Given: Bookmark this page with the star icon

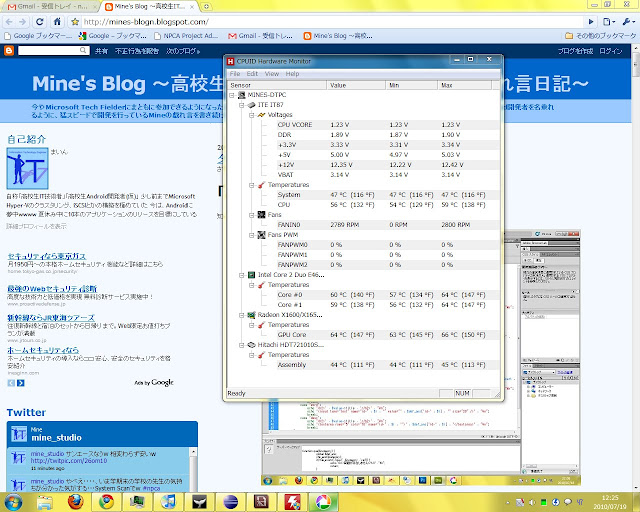Looking at the screenshot, I should tap(75, 22).
